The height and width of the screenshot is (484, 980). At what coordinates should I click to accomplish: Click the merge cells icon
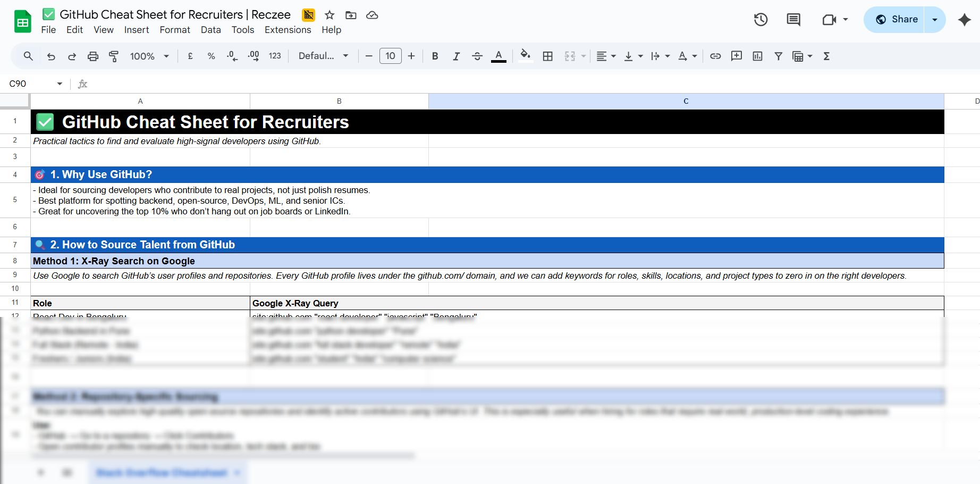pos(570,56)
